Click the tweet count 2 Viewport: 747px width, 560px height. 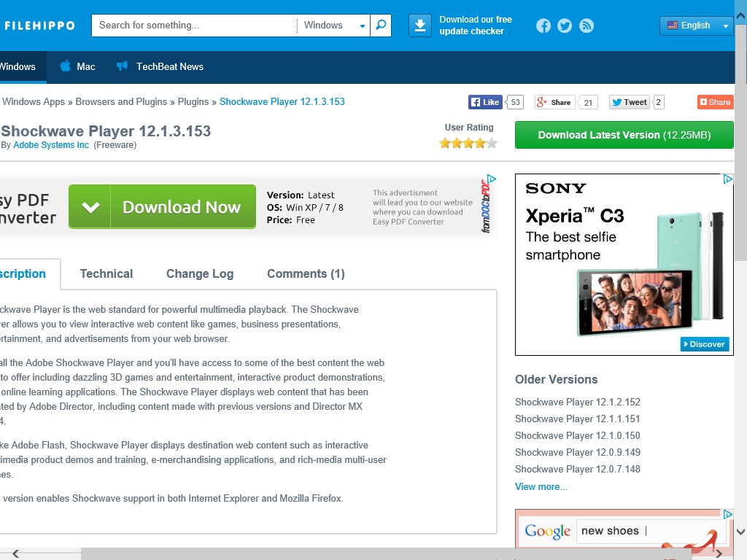point(659,102)
